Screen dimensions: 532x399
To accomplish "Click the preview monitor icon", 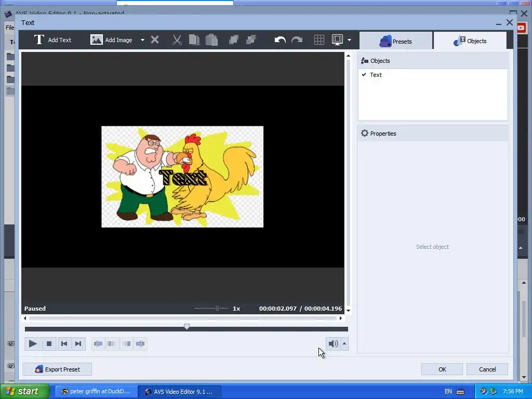I will pos(337,40).
